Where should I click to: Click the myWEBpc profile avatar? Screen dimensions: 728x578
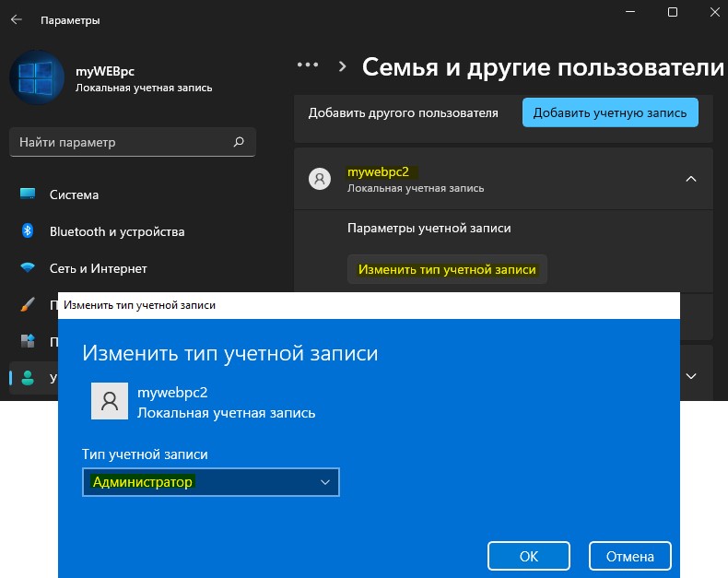pyautogui.click(x=37, y=77)
